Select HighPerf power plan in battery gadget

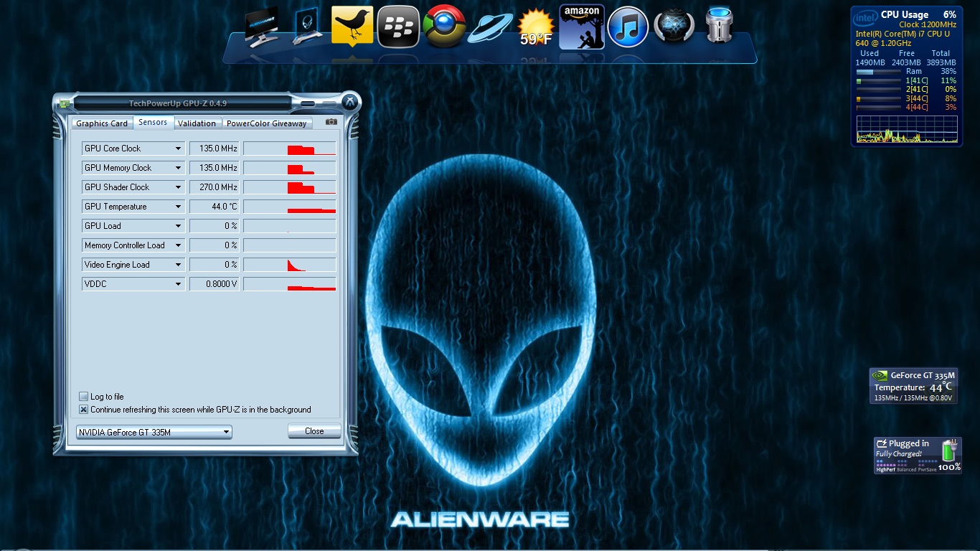886,469
